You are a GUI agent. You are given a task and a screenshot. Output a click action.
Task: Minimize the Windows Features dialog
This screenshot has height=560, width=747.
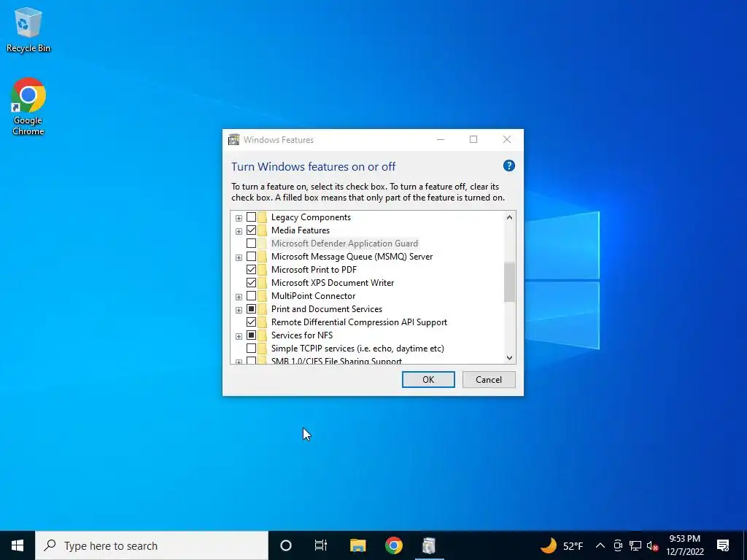441,139
